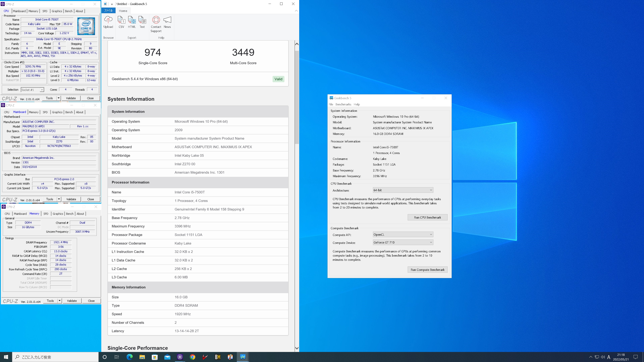Viewport: 644px width, 362px height.
Task: Click the results scrollbar down arrow
Action: 297,348
